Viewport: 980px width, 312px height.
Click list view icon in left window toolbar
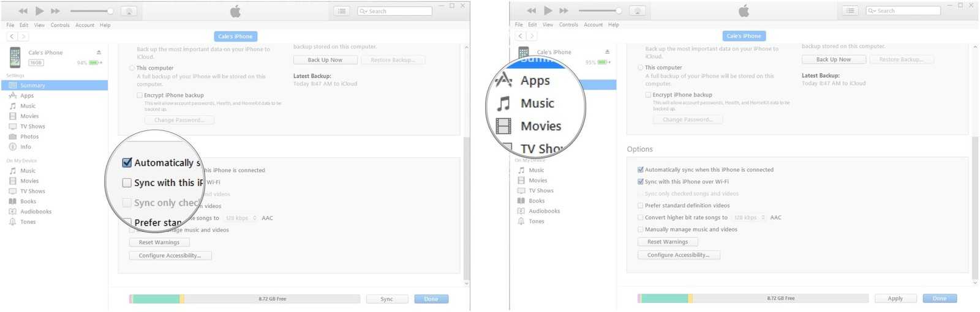pos(342,11)
